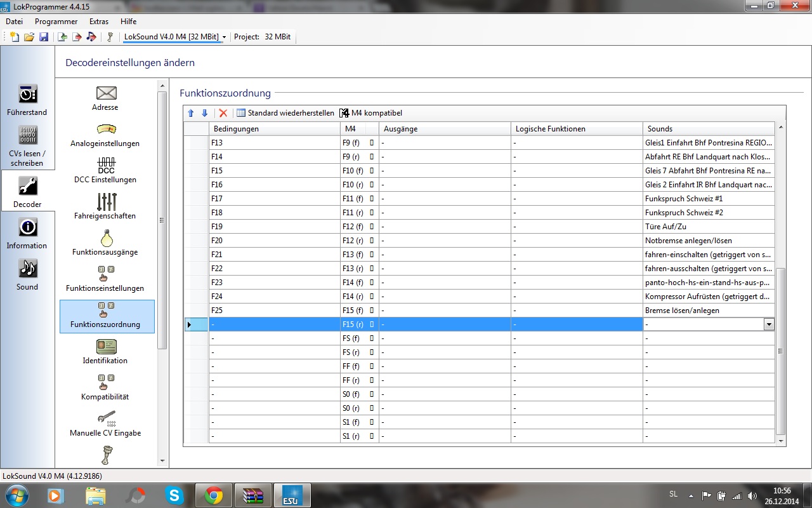Image resolution: width=812 pixels, height=508 pixels.
Task: Open Funktionsausgänge settings
Action: click(x=105, y=243)
